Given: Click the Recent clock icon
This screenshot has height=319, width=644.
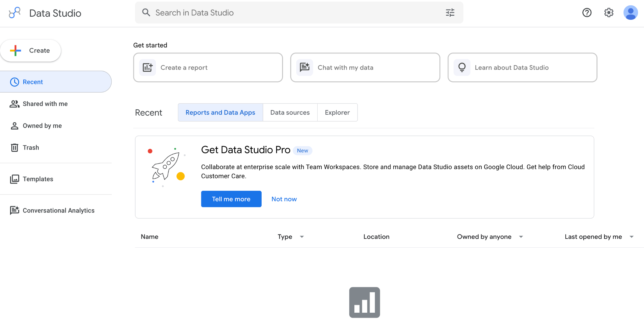Looking at the screenshot, I should (x=14, y=82).
